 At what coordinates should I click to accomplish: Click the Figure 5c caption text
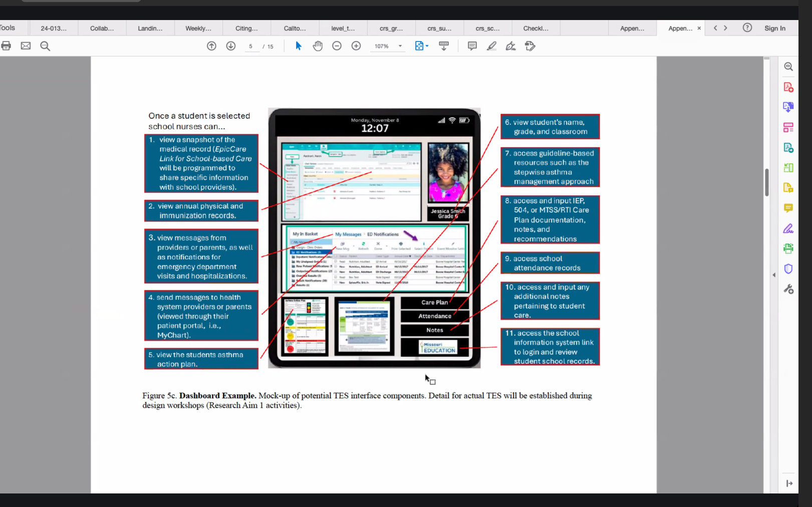tap(367, 400)
